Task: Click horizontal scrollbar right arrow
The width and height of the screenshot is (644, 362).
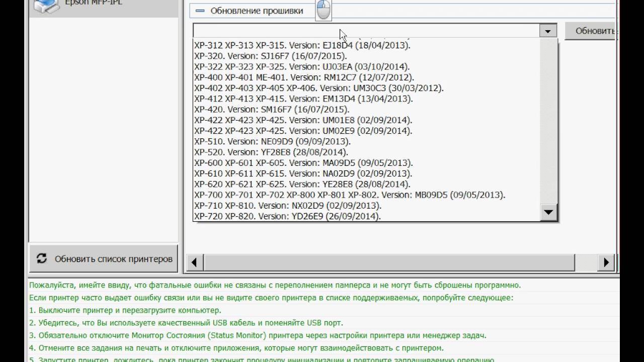Action: point(606,262)
